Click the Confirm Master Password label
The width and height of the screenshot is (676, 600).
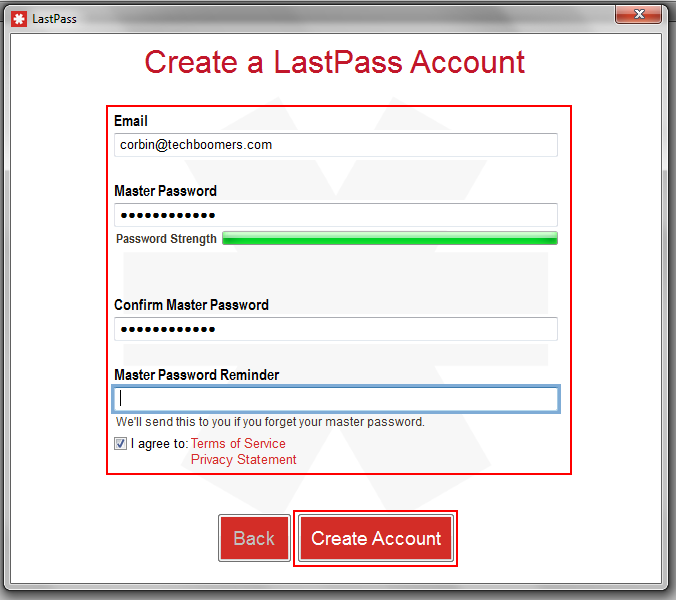(x=191, y=305)
